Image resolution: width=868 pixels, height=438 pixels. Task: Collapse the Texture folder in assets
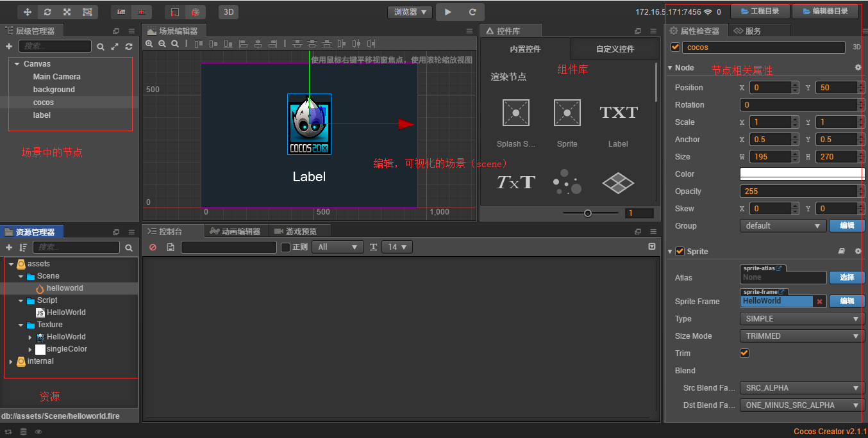pos(21,325)
